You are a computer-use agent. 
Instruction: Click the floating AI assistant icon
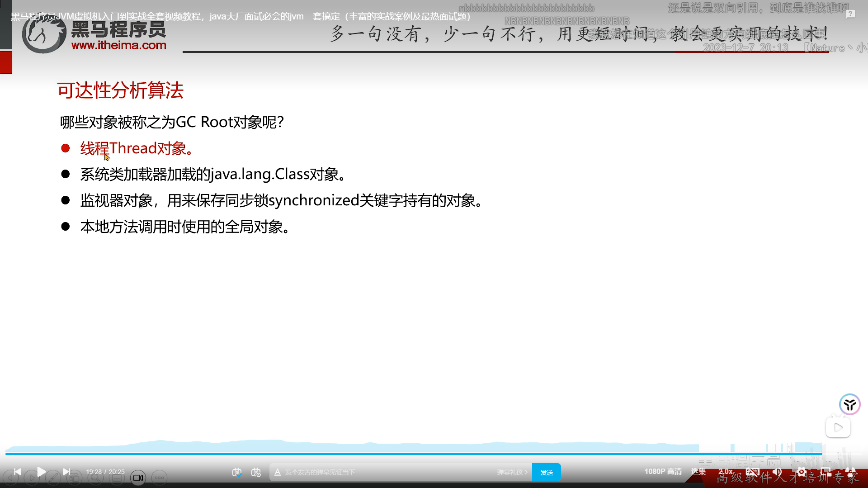click(x=849, y=404)
